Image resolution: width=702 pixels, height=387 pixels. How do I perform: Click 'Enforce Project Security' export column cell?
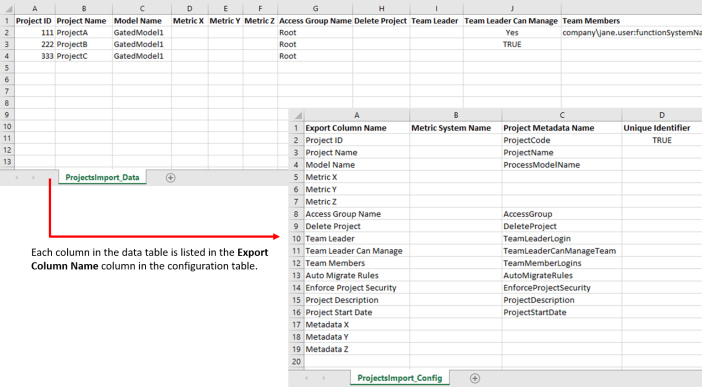357,288
